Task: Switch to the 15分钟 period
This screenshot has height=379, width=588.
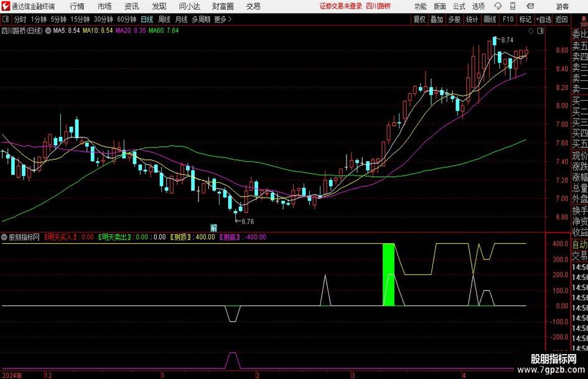Action: [80, 19]
